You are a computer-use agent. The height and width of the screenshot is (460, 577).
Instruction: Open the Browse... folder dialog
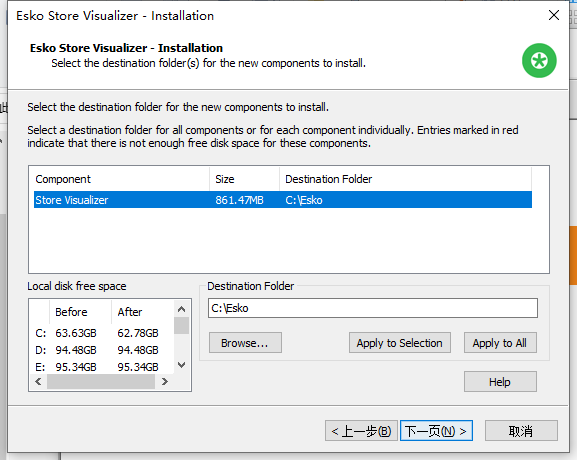245,343
